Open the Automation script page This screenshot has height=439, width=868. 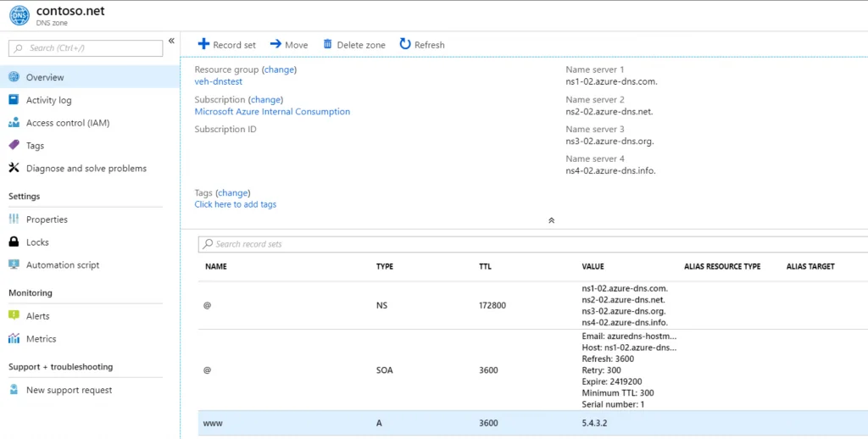tap(90, 264)
